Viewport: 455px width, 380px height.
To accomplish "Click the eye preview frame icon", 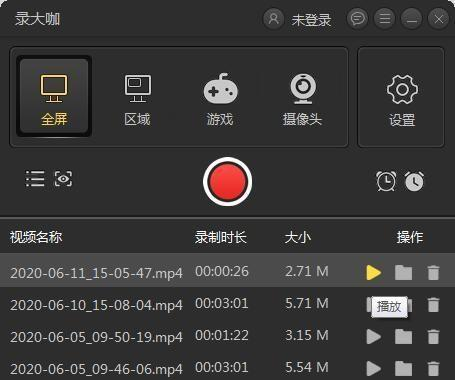I will [63, 179].
